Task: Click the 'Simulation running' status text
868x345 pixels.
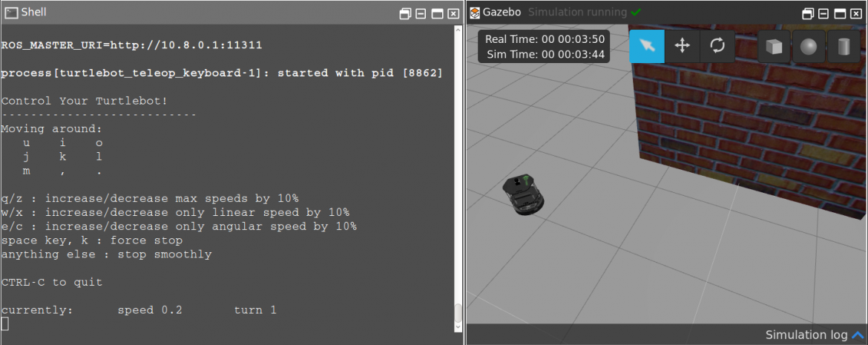Action: click(577, 12)
